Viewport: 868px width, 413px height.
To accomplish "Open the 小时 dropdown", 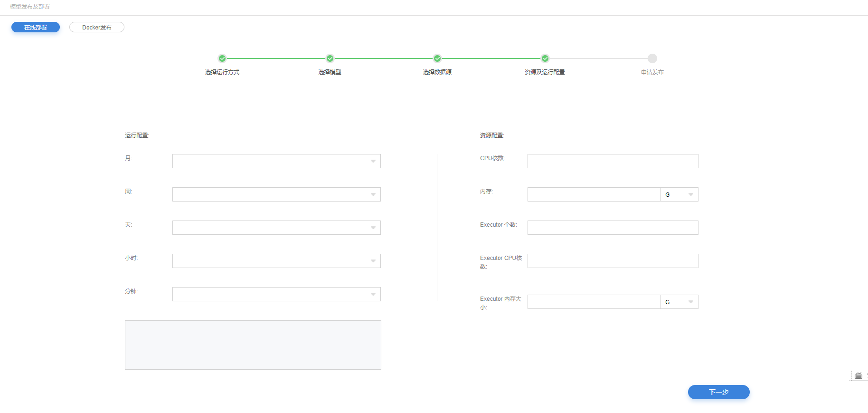I will [x=276, y=261].
